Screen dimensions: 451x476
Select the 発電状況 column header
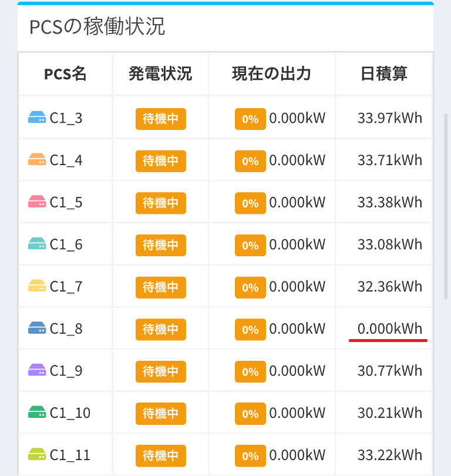click(160, 74)
